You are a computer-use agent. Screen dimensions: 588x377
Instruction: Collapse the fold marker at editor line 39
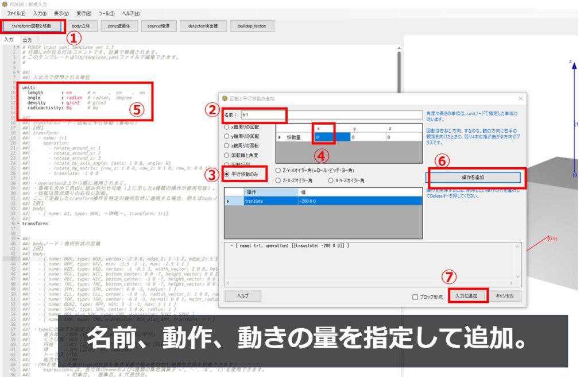pos(18,238)
